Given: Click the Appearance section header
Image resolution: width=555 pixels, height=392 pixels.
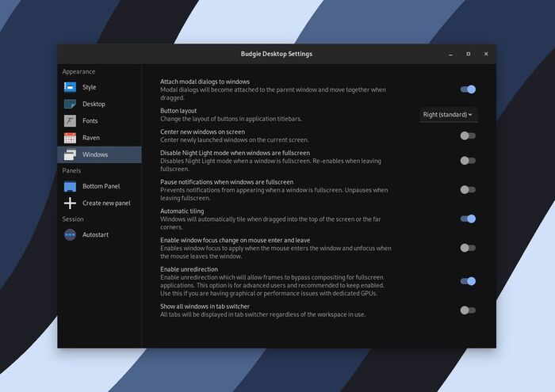Looking at the screenshot, I should click(79, 72).
